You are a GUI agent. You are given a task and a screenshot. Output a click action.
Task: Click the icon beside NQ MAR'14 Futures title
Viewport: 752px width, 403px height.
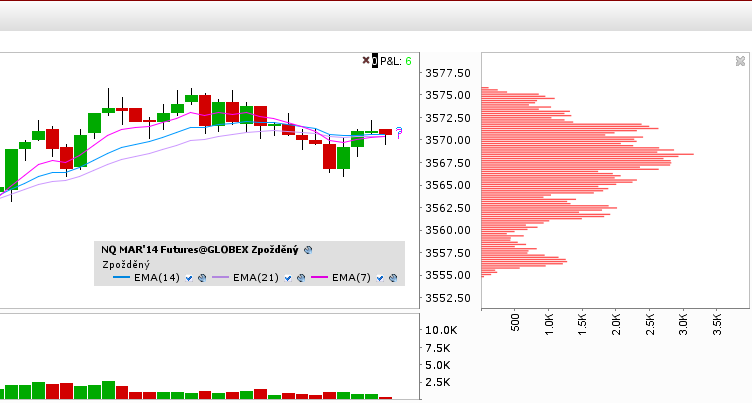coord(308,250)
